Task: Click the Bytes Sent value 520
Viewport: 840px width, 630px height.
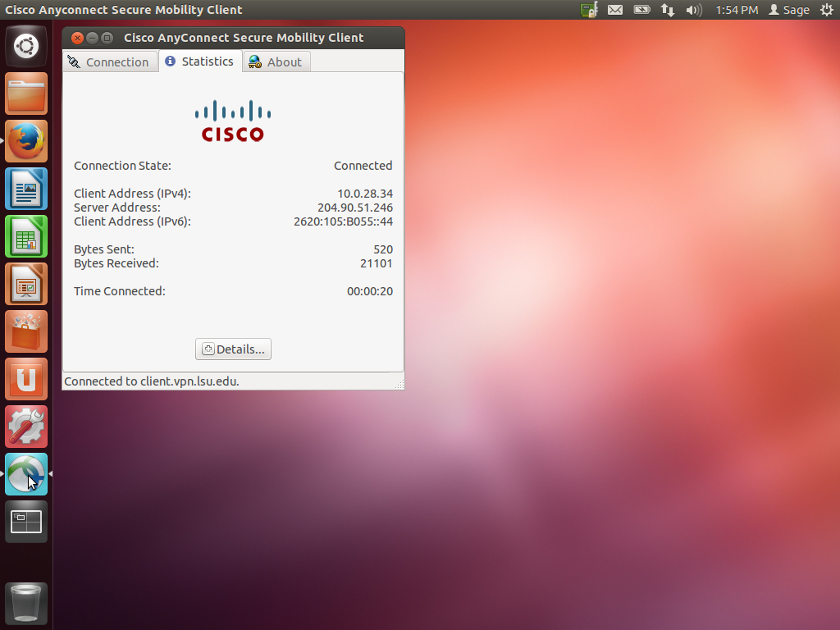Action: click(x=383, y=249)
